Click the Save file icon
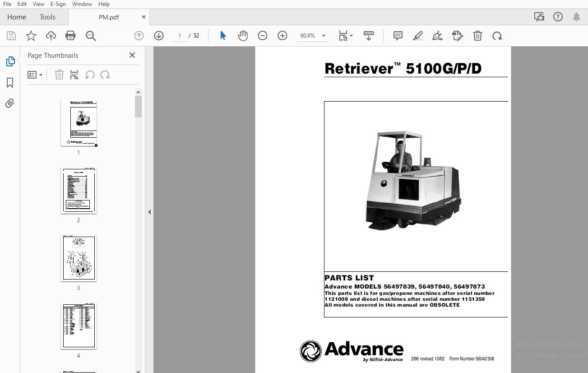The width and height of the screenshot is (588, 373). coord(11,36)
